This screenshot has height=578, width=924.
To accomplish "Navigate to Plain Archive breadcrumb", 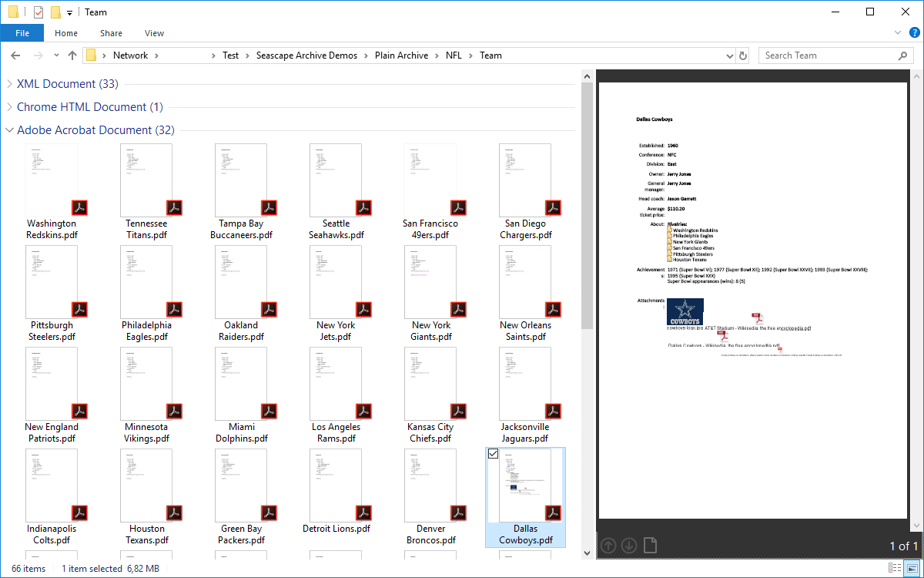I will (x=401, y=55).
